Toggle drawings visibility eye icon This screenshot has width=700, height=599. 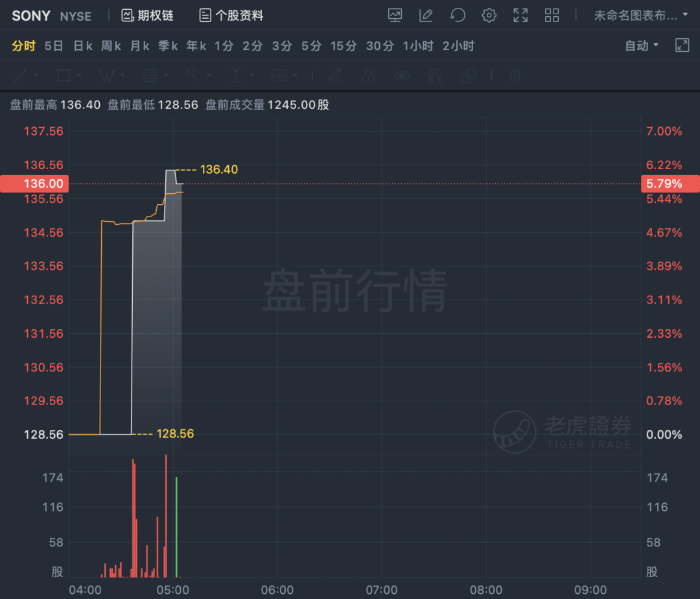coord(402,75)
